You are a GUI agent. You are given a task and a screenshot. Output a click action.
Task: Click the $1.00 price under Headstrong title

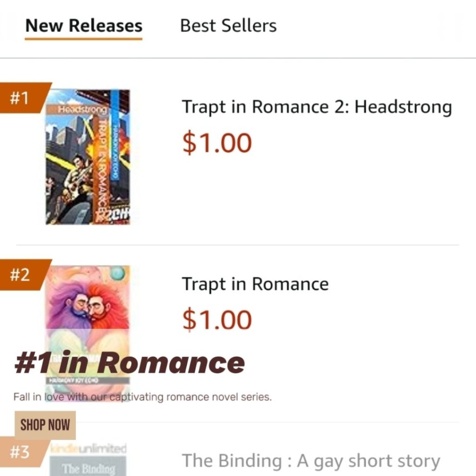(x=217, y=143)
